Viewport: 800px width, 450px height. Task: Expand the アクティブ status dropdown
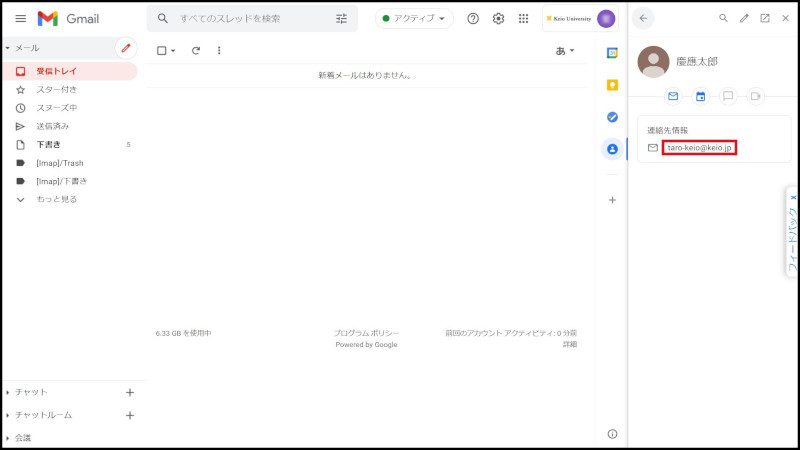414,19
